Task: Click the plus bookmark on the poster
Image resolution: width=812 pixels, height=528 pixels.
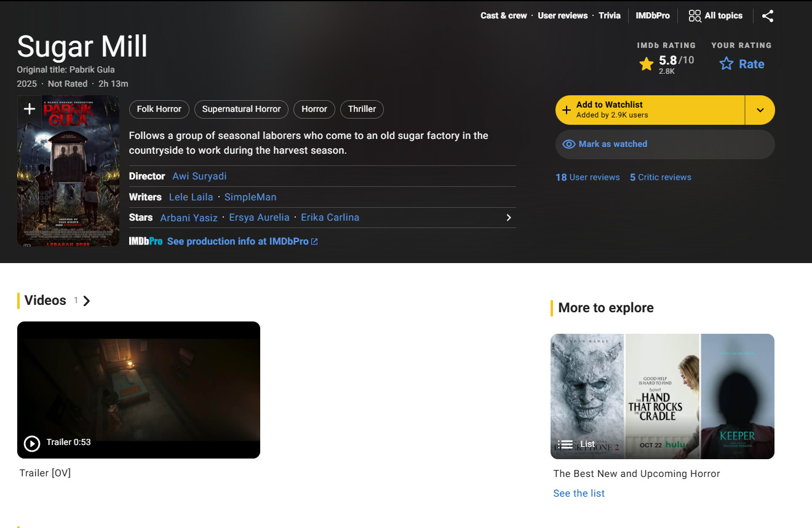Action: pos(29,109)
